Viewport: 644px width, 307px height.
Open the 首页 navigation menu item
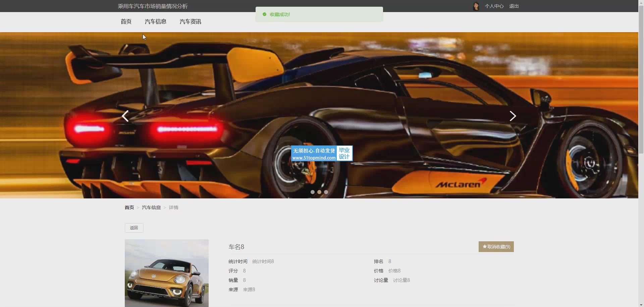[126, 22]
